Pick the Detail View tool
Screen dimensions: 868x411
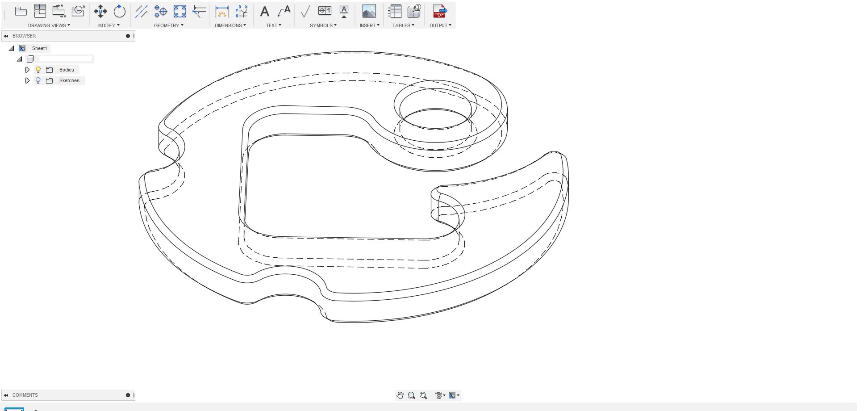79,11
